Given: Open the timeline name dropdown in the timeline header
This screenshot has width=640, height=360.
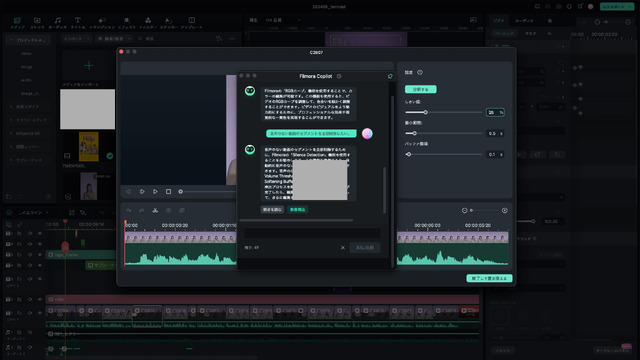Looking at the screenshot, I should (x=34, y=212).
